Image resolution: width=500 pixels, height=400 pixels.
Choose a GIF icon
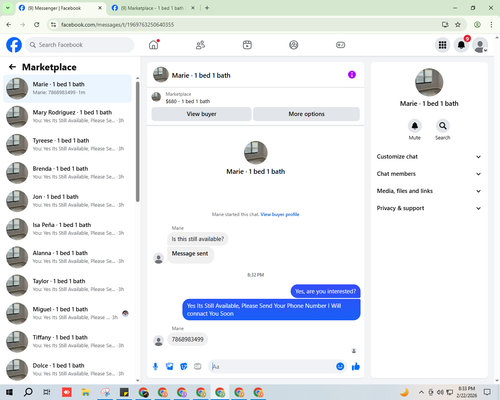(198, 367)
